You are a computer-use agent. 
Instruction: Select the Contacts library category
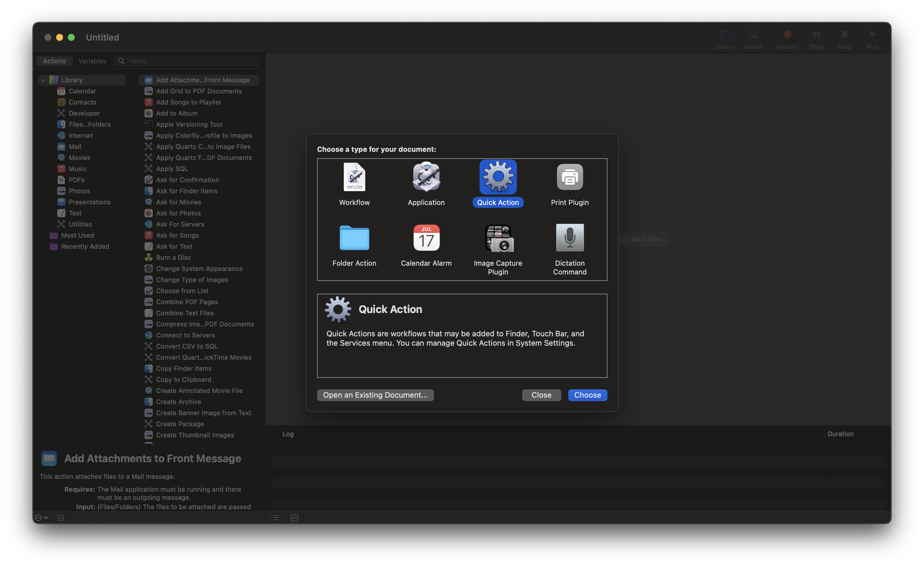click(82, 102)
